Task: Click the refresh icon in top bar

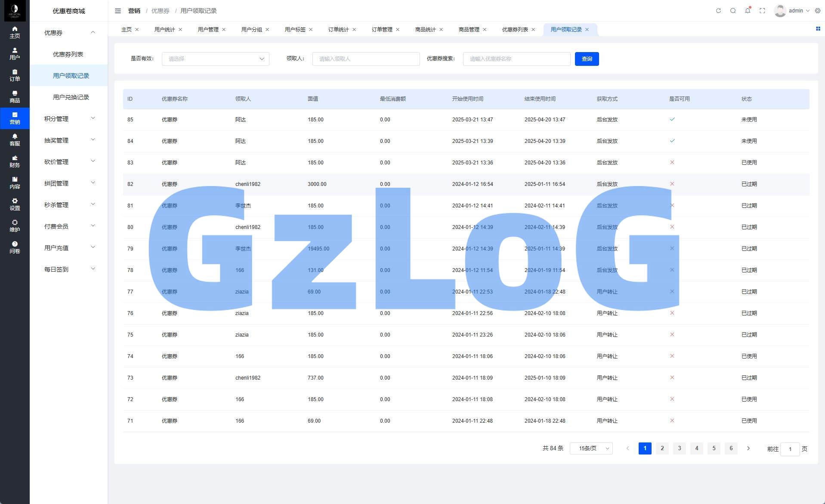Action: [718, 11]
